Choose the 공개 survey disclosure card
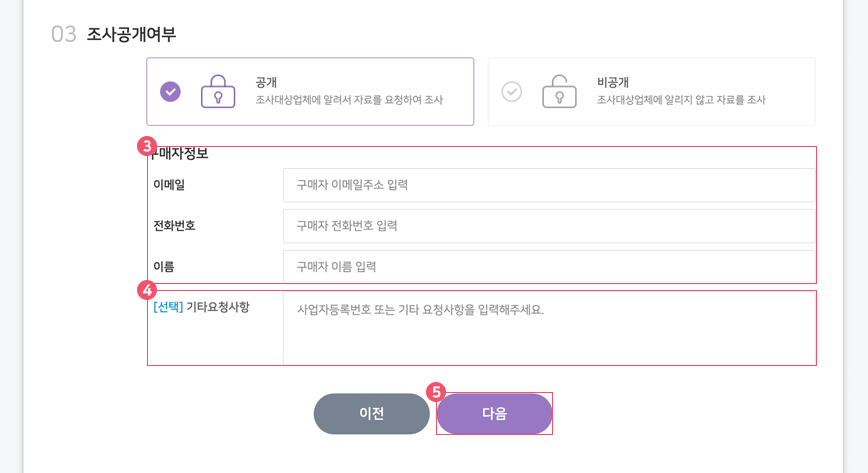This screenshot has width=868, height=473. (x=310, y=91)
